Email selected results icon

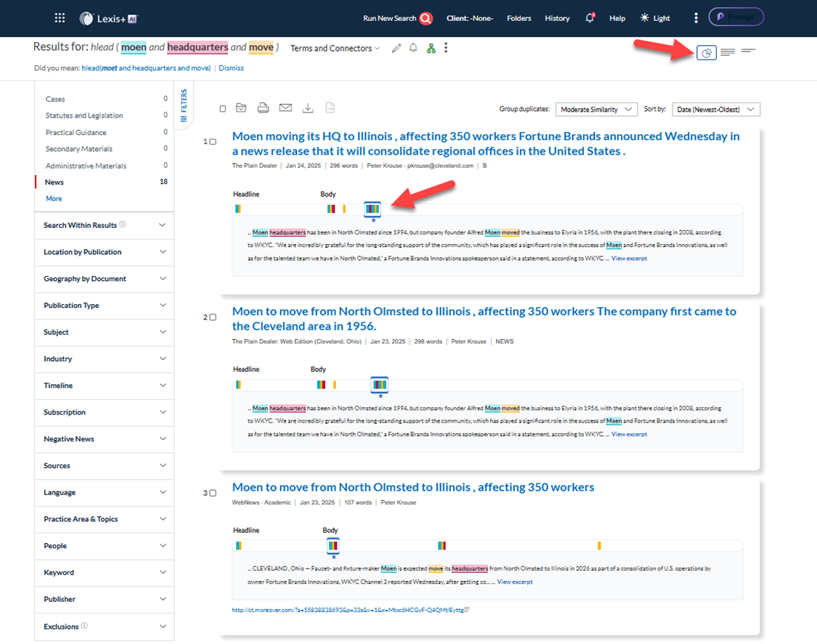285,108
